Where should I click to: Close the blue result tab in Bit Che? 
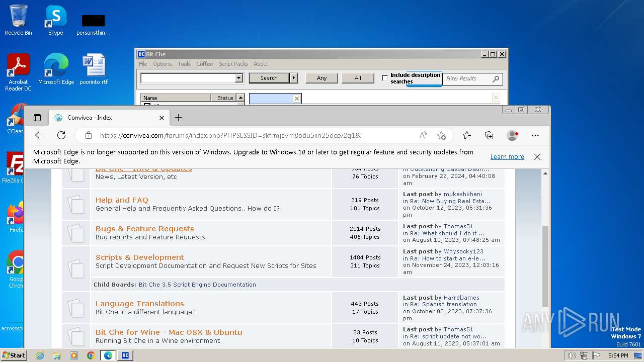[297, 99]
